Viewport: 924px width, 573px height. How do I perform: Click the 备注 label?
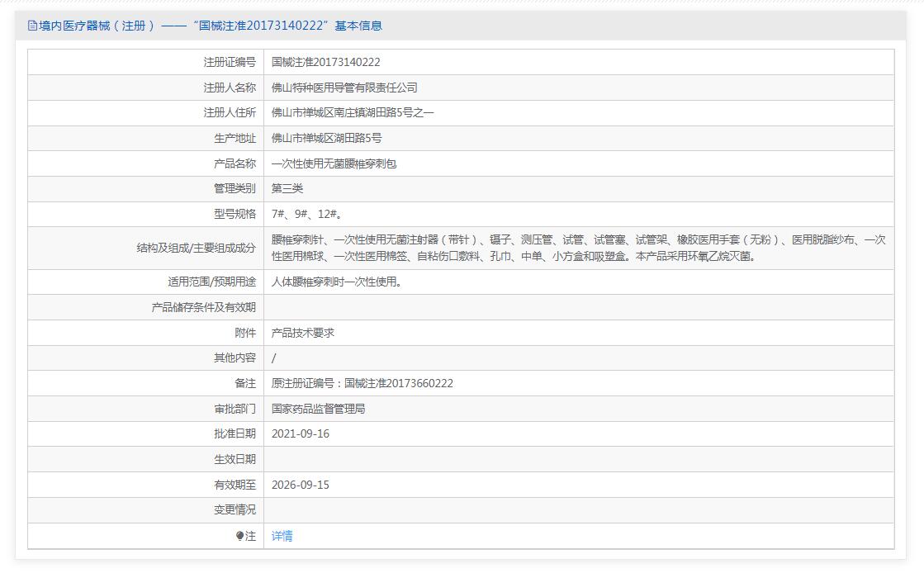coord(246,383)
